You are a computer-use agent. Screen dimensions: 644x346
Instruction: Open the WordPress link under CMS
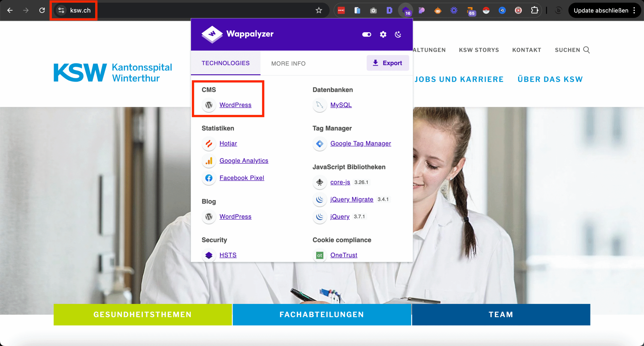(x=235, y=105)
